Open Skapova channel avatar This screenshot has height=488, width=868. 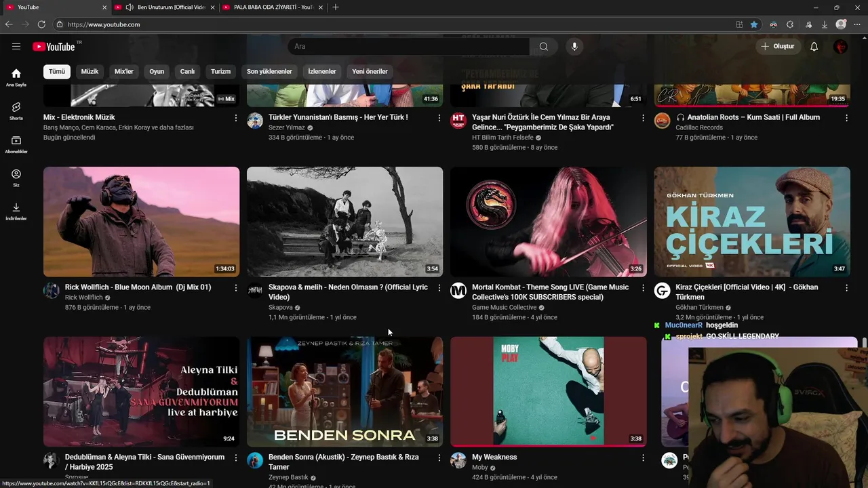click(x=255, y=291)
